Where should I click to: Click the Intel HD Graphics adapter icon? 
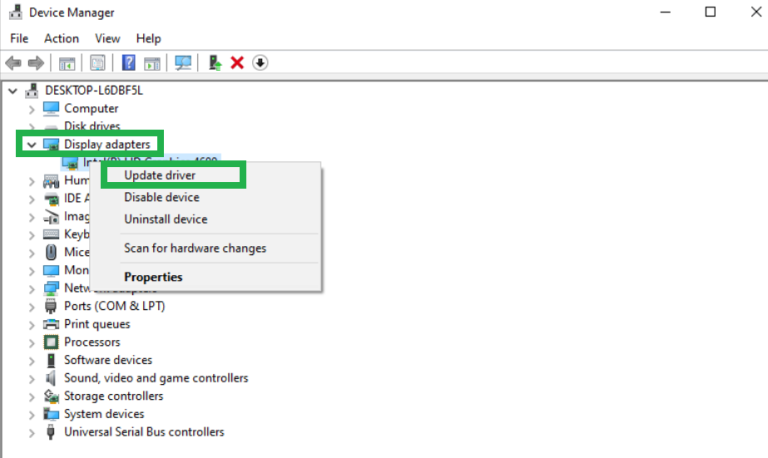tap(70, 163)
